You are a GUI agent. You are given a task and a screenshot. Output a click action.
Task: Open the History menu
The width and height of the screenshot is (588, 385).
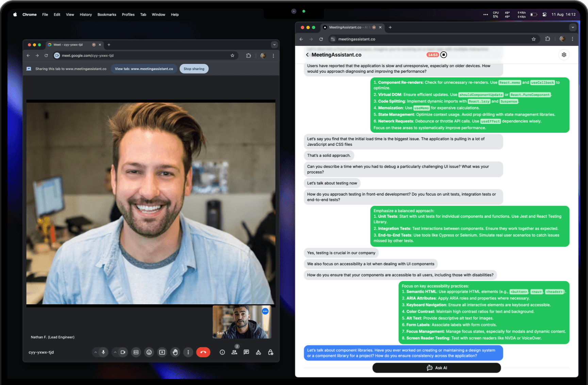(86, 15)
